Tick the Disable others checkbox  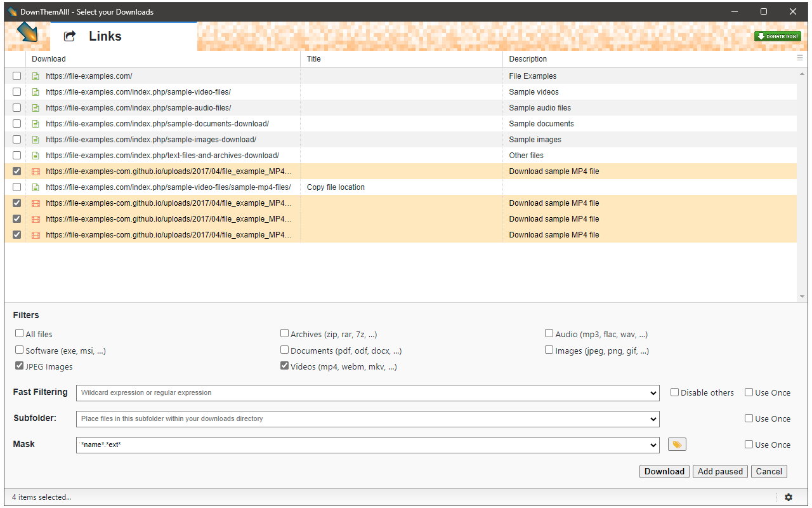point(674,392)
